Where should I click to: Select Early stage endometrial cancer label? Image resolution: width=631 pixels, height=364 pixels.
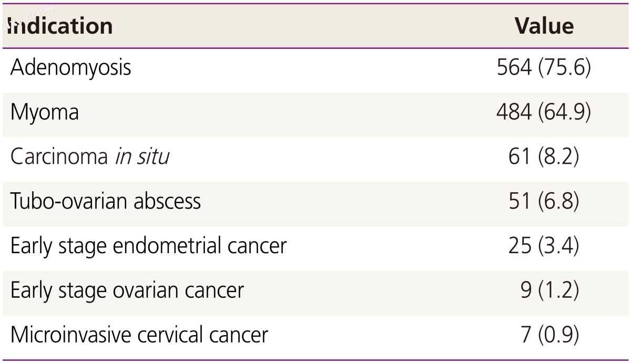tap(148, 246)
